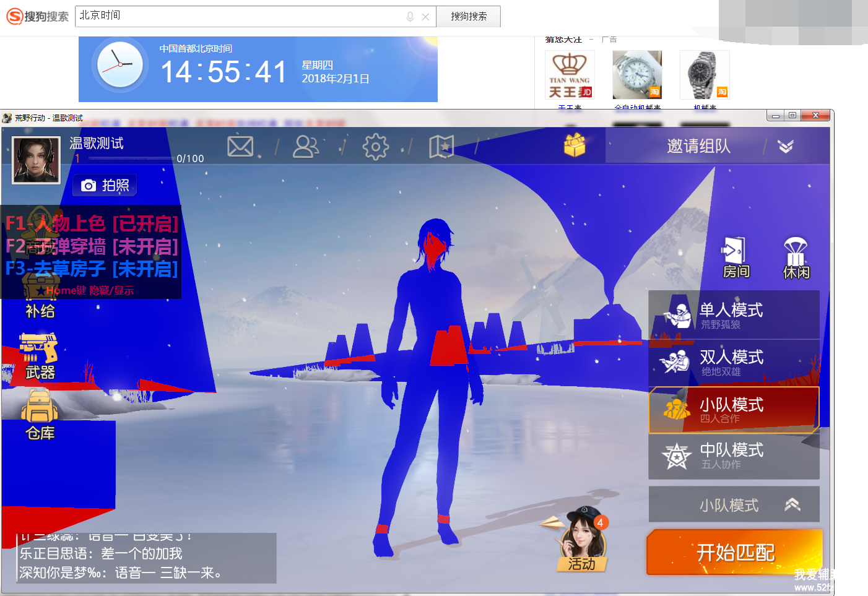The image size is (868, 596).
Task: Click the 14:55:41 Beijing time display
Action: (x=224, y=72)
